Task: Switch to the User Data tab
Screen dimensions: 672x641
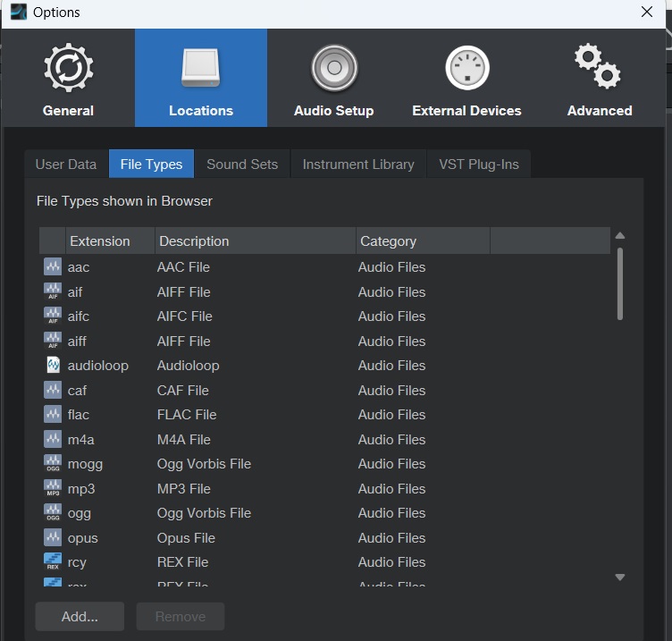Action: click(66, 164)
